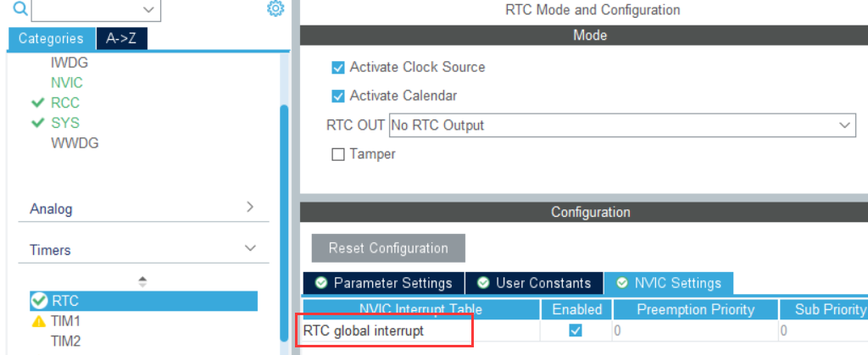Click the Parameter Settings tab status icon
The width and height of the screenshot is (868, 355).
(321, 283)
